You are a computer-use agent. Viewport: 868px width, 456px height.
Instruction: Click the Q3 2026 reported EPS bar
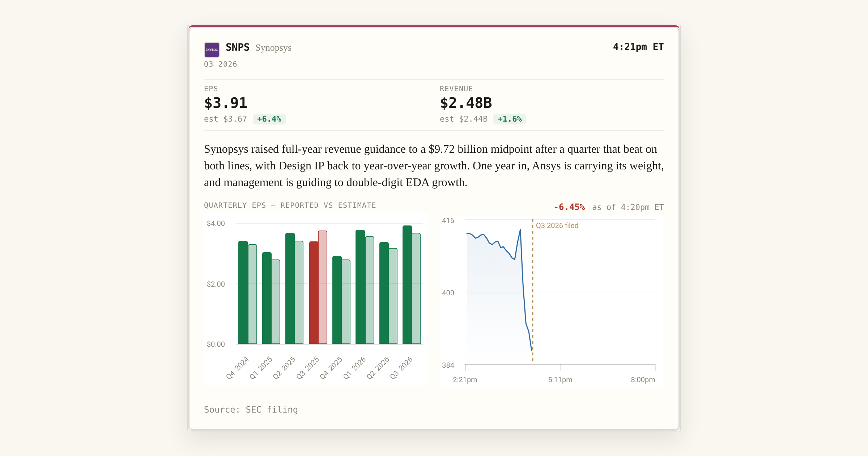(x=407, y=285)
